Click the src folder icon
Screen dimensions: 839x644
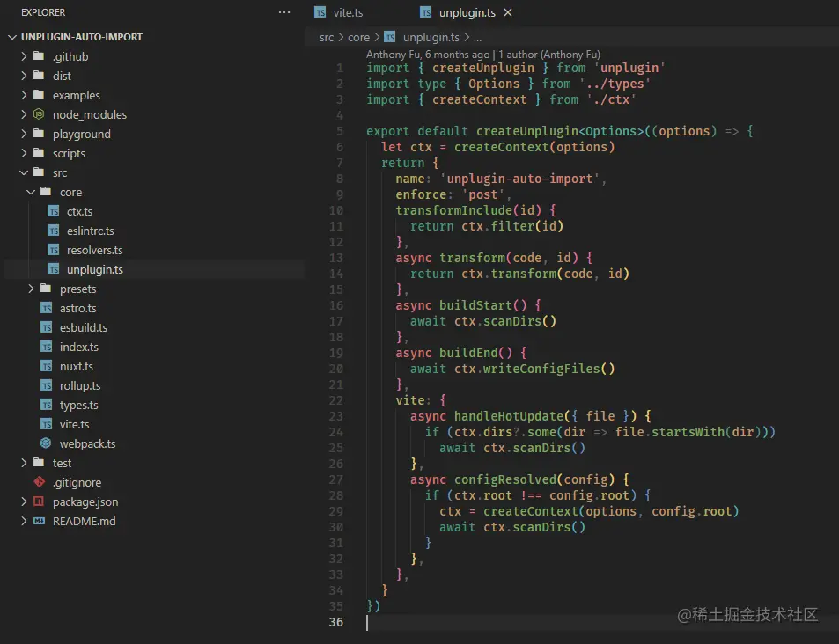point(39,172)
